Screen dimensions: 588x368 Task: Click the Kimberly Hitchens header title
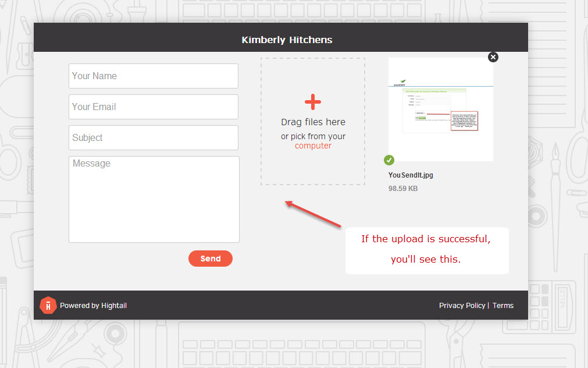287,40
